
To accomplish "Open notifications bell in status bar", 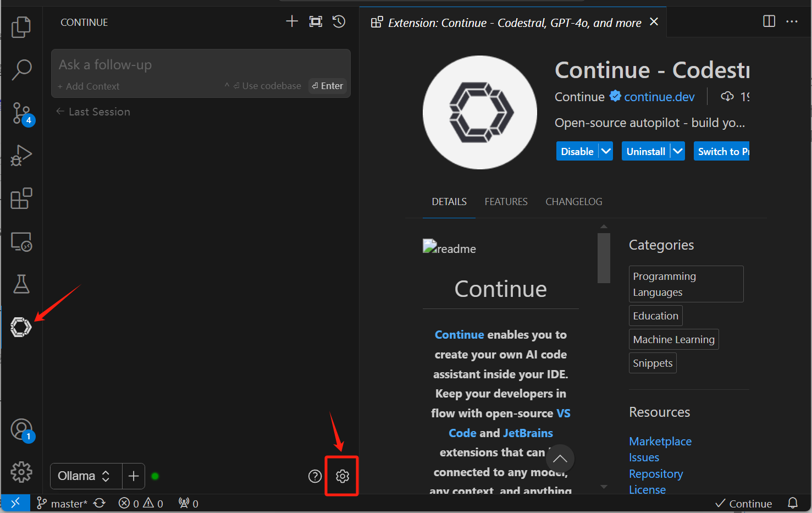I will (793, 503).
